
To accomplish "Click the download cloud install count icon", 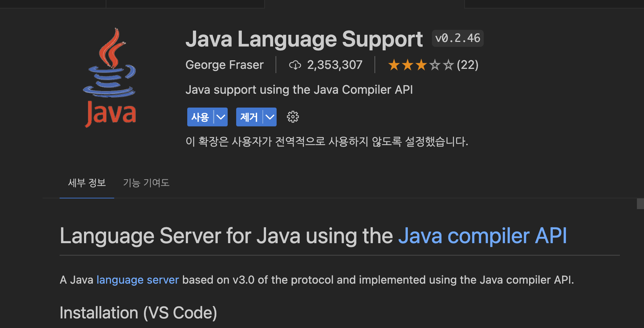I will [295, 65].
